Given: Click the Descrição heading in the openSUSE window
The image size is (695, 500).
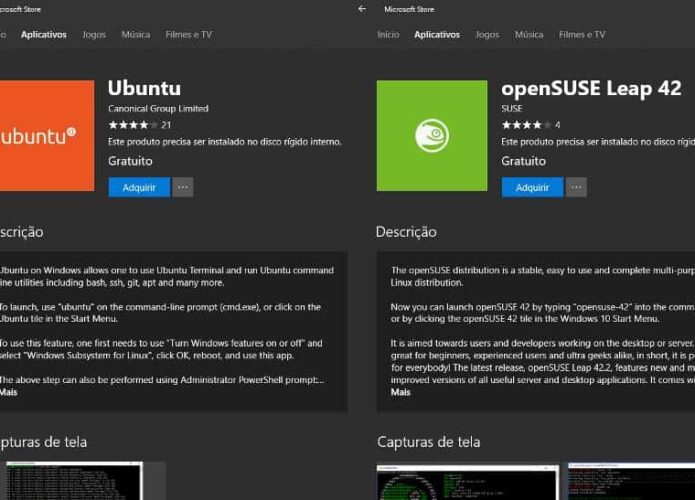Looking at the screenshot, I should [406, 232].
